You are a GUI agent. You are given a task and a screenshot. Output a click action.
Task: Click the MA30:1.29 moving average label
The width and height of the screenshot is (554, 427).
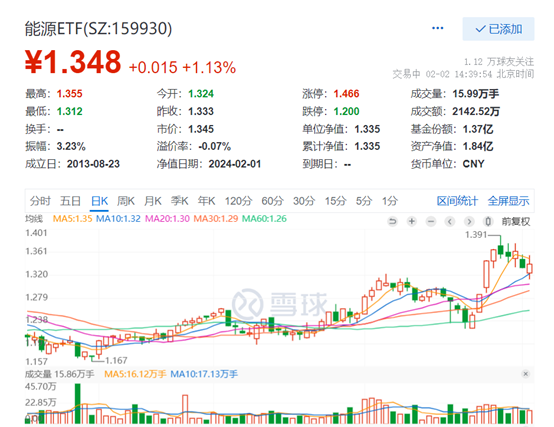[216, 219]
